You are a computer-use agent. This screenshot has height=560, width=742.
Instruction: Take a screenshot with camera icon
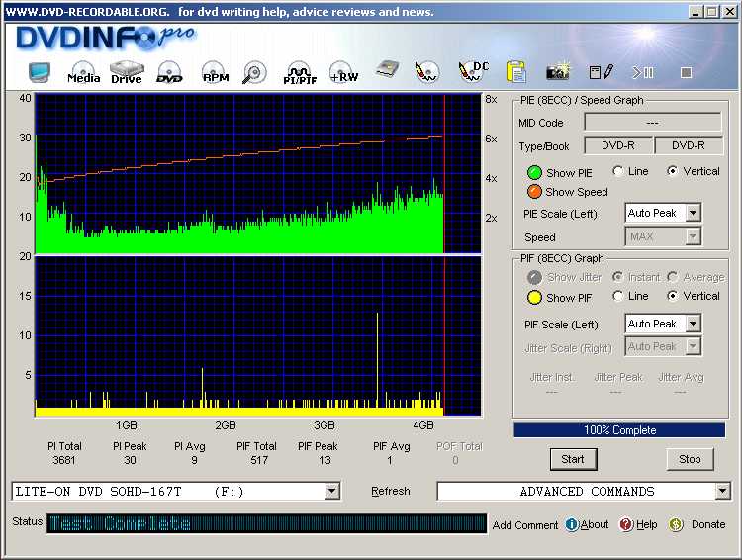tap(558, 71)
